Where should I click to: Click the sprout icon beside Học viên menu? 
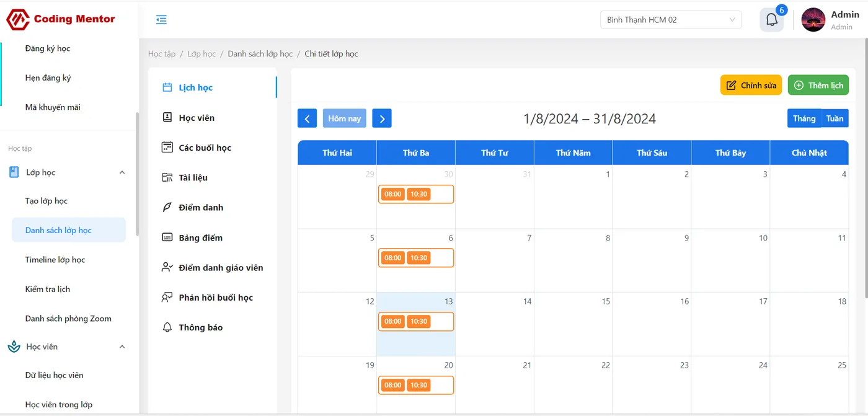coord(14,347)
